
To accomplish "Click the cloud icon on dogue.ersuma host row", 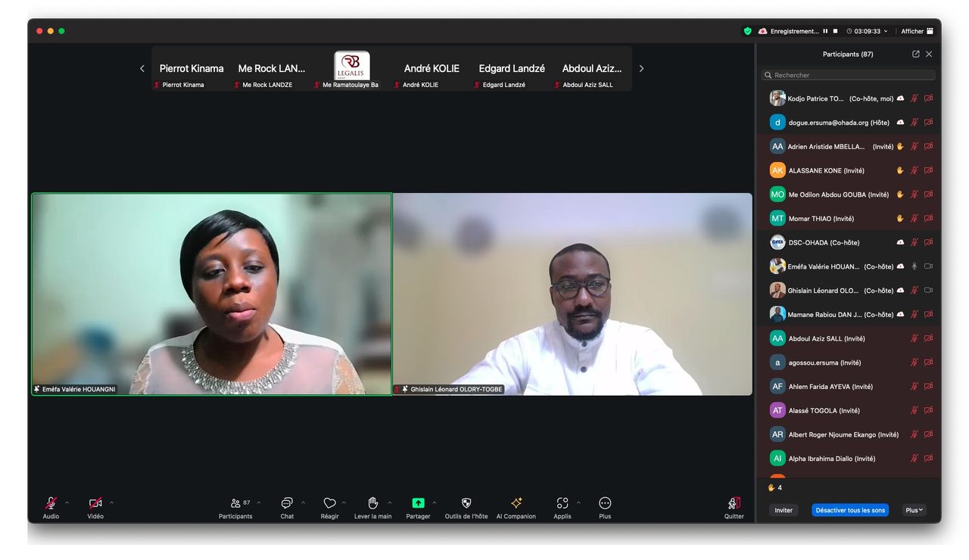I will [x=900, y=122].
